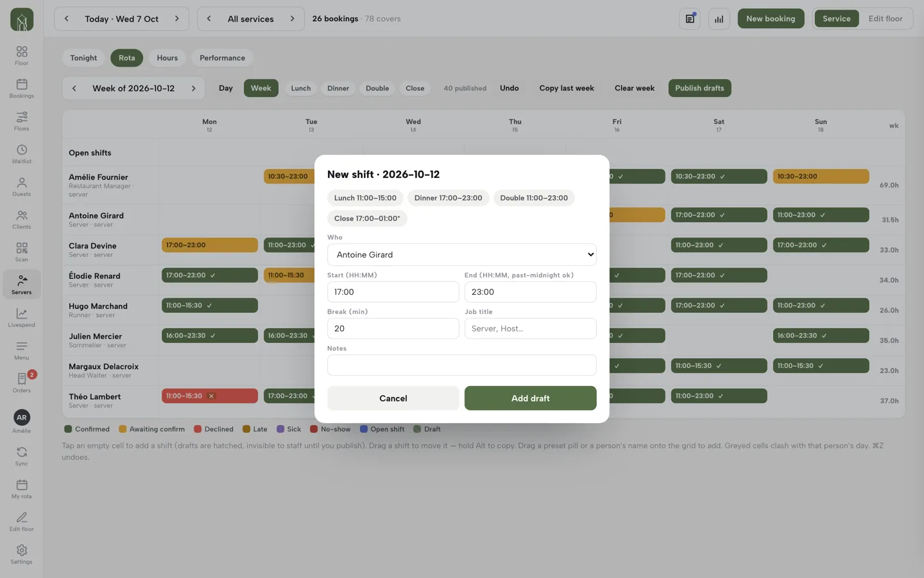Go to previous day chevron

66,19
